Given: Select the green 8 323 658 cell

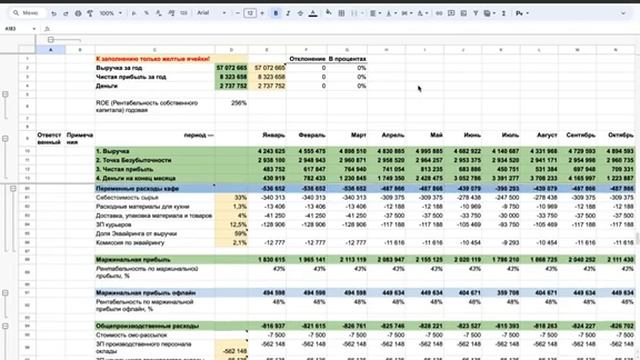Looking at the screenshot, I should click(x=231, y=77).
